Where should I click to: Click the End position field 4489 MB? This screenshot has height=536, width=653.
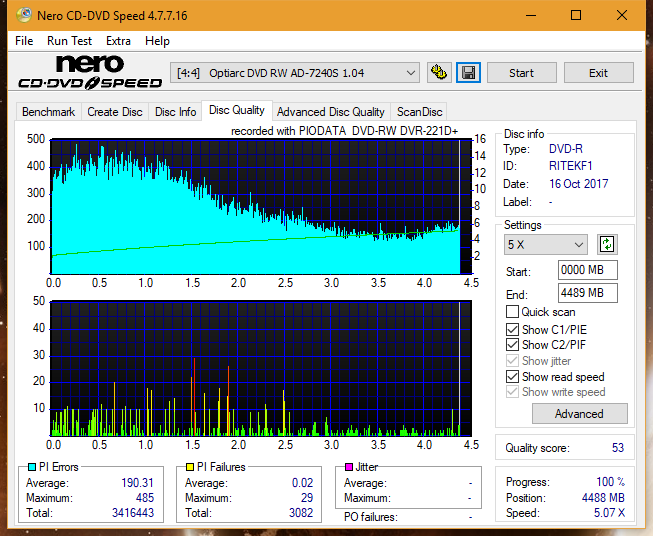(x=588, y=293)
